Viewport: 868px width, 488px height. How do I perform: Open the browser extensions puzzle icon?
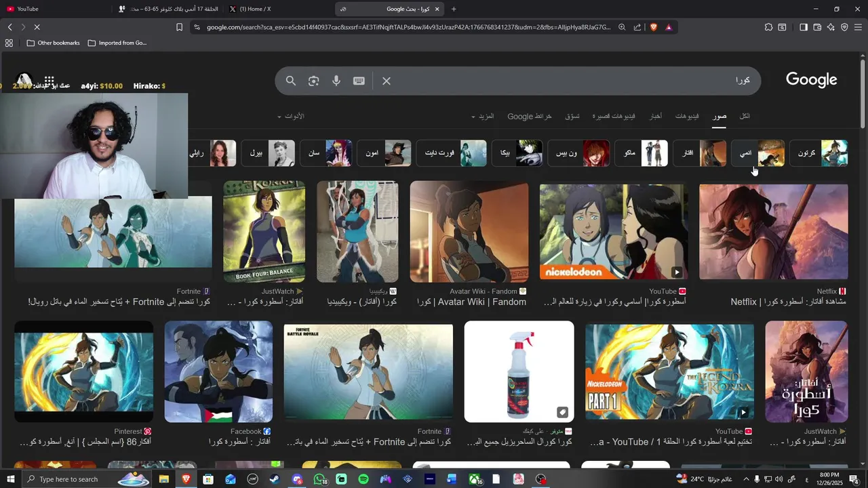(768, 27)
